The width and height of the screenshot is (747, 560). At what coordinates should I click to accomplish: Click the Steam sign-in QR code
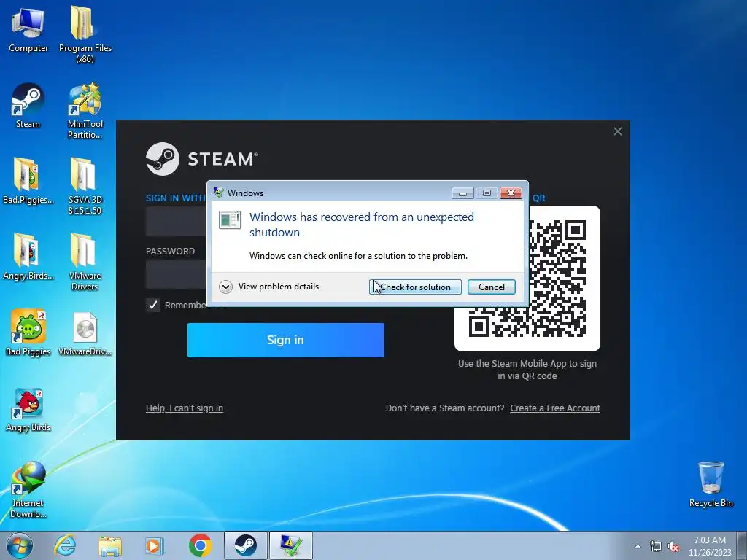527,279
